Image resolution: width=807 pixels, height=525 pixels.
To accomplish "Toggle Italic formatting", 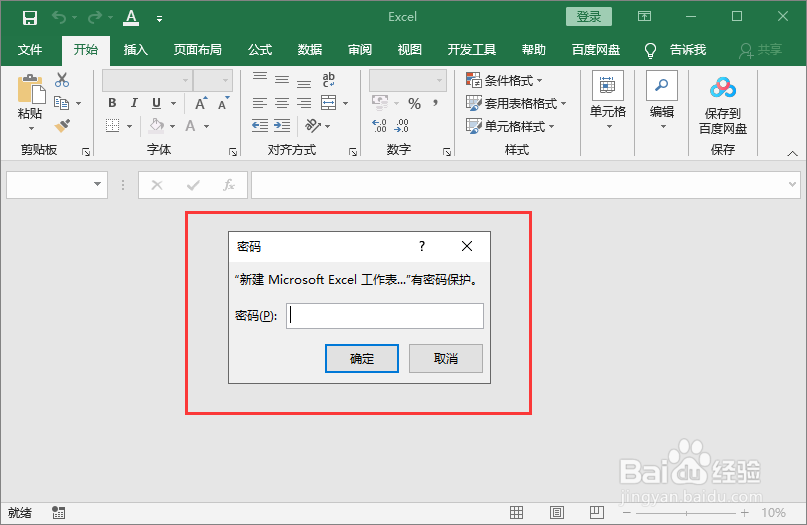I will (x=134, y=103).
